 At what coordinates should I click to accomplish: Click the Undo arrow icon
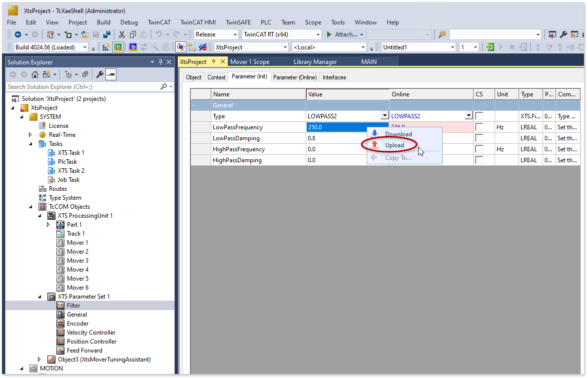[x=159, y=34]
